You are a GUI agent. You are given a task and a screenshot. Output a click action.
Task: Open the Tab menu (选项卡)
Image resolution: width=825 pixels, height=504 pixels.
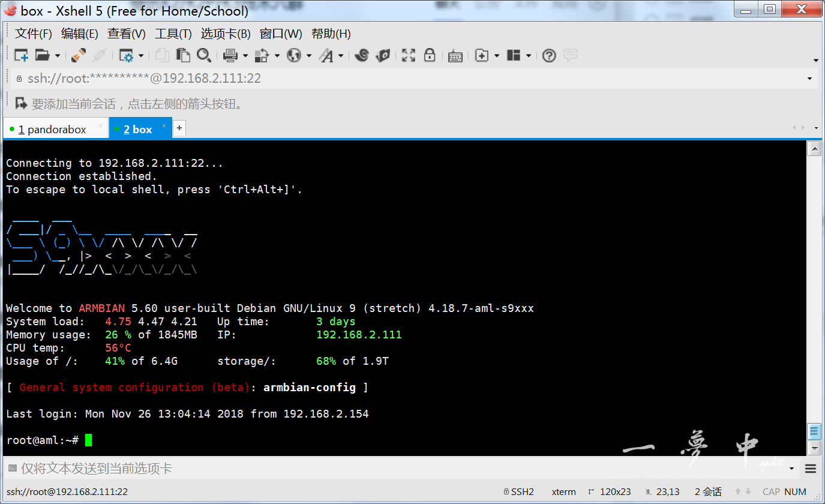[x=226, y=34]
